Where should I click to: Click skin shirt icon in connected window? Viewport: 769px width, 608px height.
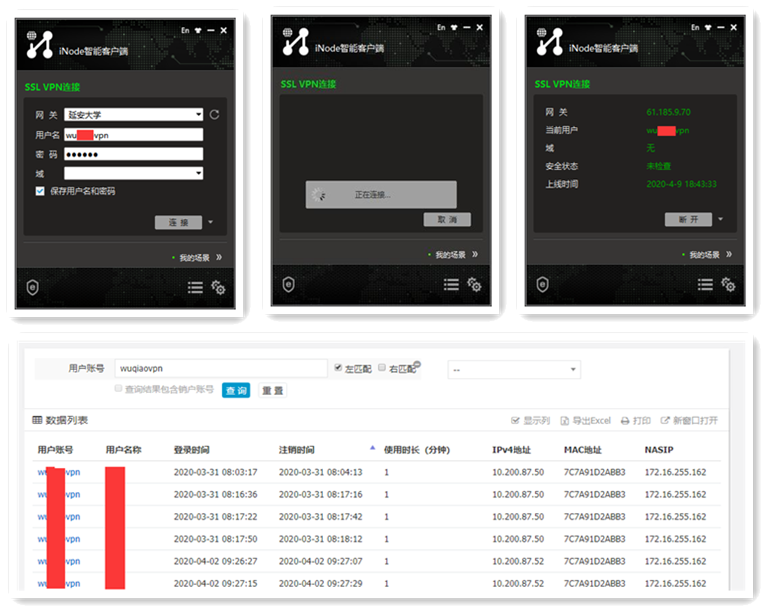[708, 27]
